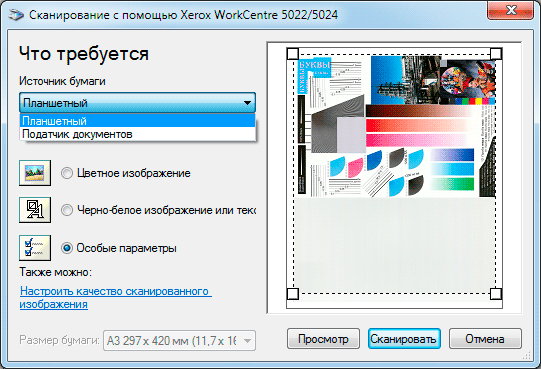Click the color picture icon
The image size is (541, 369).
coord(35,173)
